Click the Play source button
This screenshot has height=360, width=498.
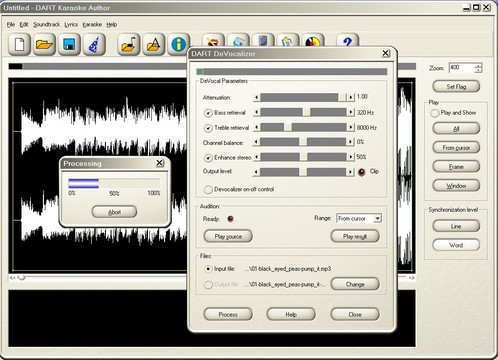(x=228, y=236)
